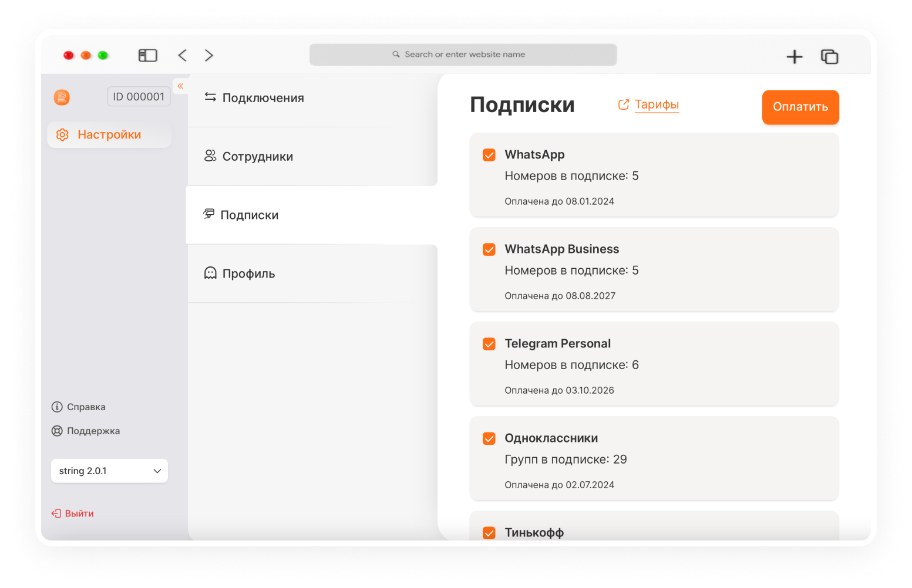Open the Справка help link
The image size is (912, 588).
coord(86,407)
